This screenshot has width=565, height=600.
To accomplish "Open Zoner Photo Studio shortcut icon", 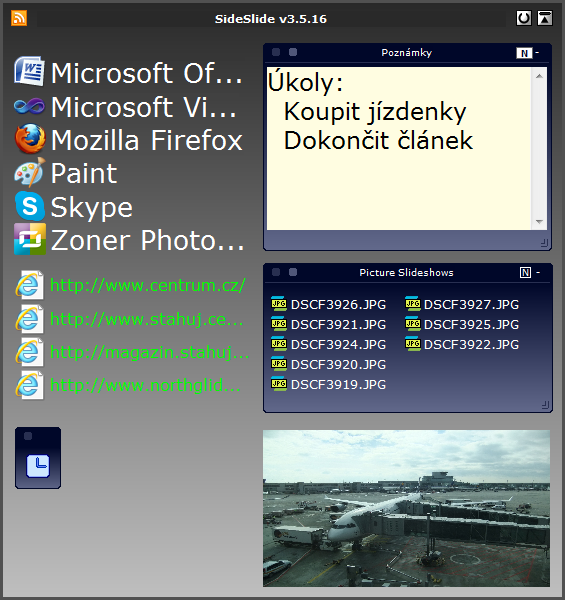I will (30, 239).
